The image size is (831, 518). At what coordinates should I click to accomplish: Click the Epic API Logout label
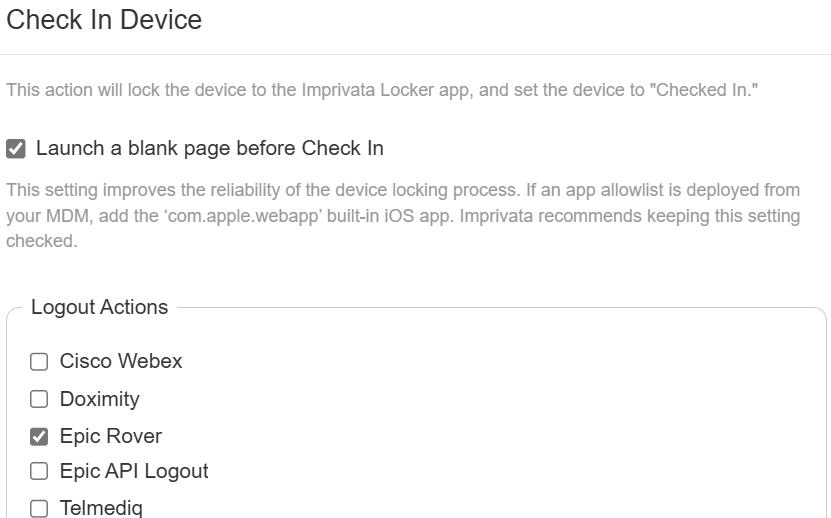[134, 471]
